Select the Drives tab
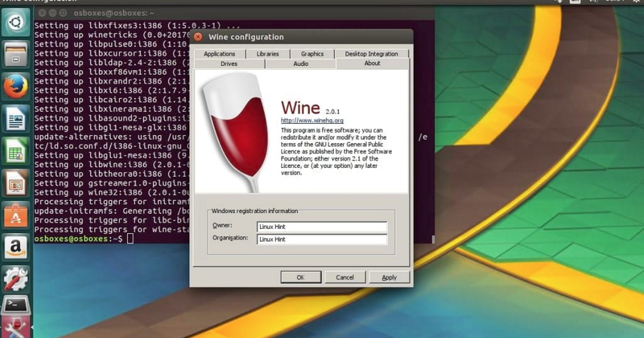The width and height of the screenshot is (644, 338). tap(229, 64)
